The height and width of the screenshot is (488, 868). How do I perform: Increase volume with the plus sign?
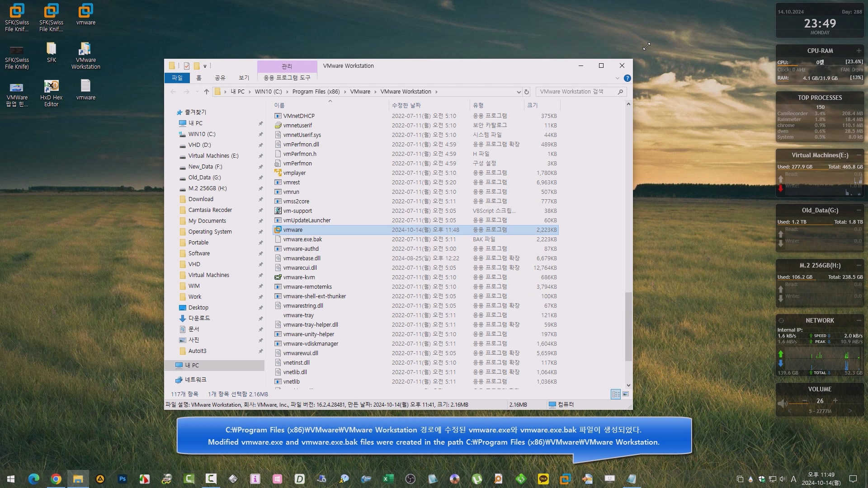pyautogui.click(x=835, y=401)
